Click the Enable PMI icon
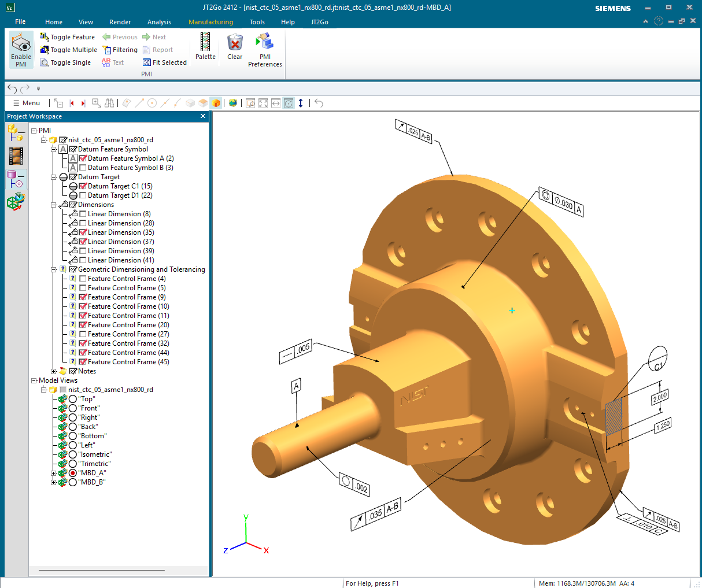 click(21, 43)
